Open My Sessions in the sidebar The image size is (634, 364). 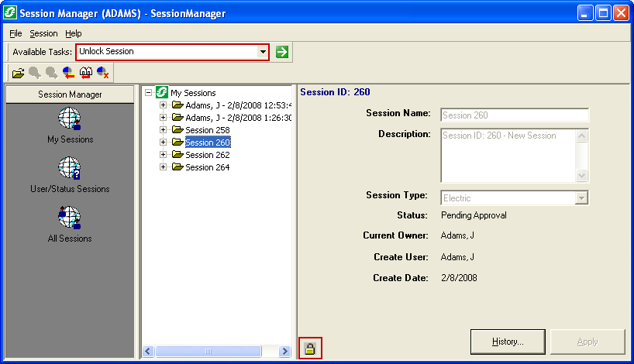tap(70, 125)
